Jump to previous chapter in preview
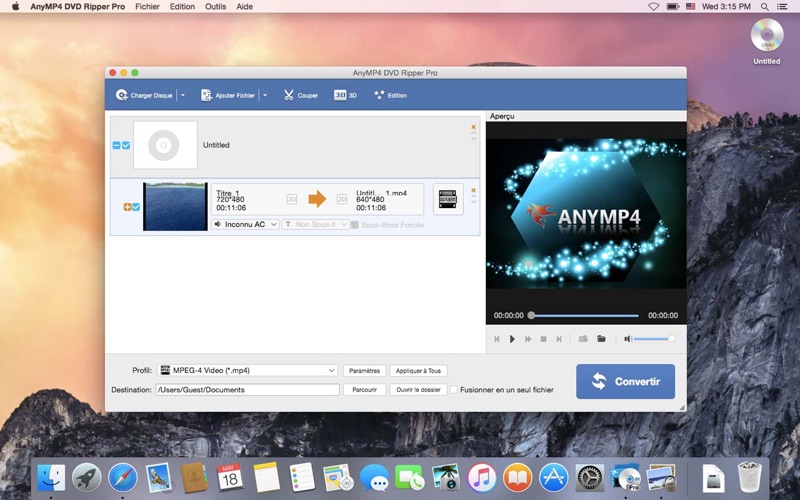The width and height of the screenshot is (800, 500). tap(496, 339)
